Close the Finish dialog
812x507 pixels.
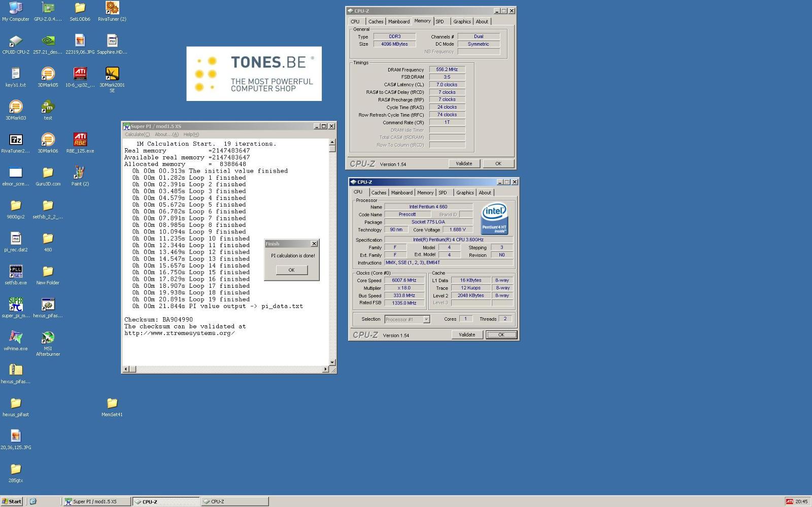[x=314, y=244]
